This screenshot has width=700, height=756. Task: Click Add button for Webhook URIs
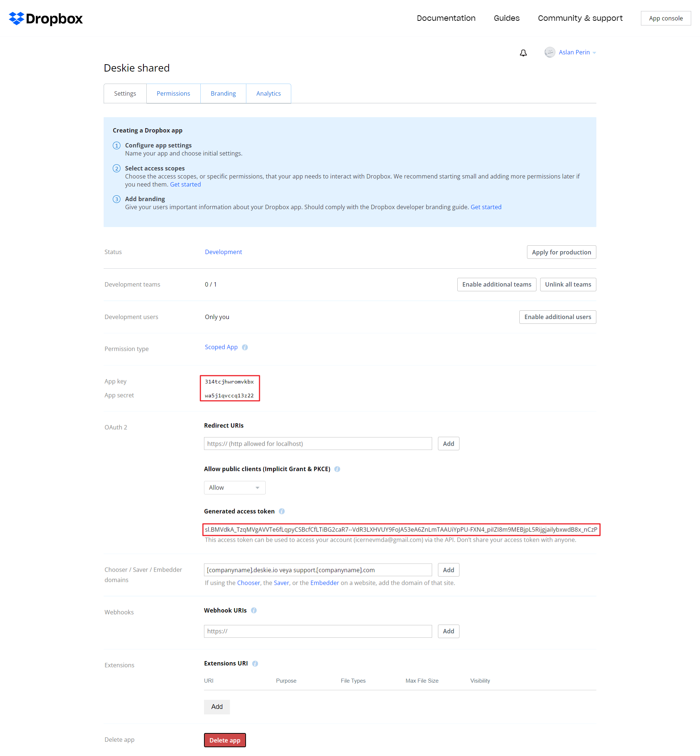point(449,631)
